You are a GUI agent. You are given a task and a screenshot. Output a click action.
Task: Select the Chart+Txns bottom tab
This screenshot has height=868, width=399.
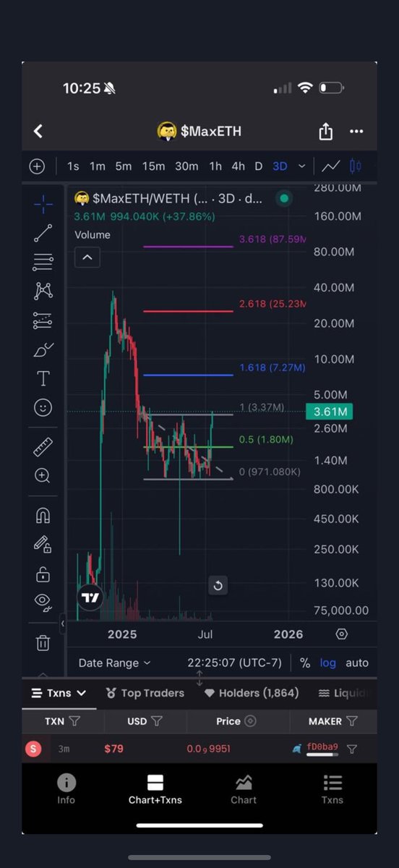point(155,788)
